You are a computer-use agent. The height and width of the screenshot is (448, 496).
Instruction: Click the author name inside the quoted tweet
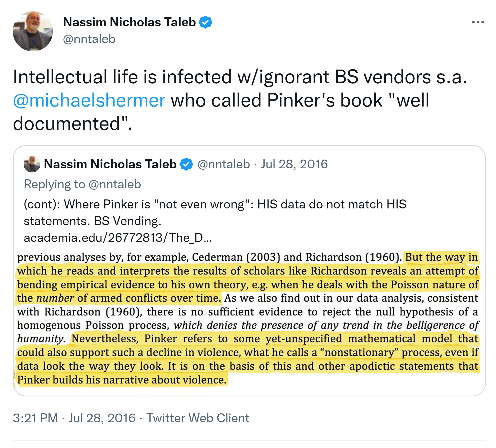point(110,164)
